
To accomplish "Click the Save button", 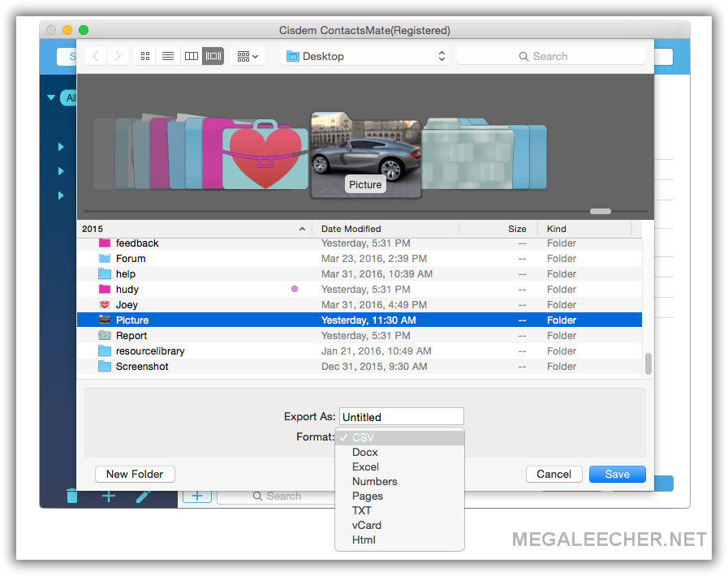I will 617,474.
